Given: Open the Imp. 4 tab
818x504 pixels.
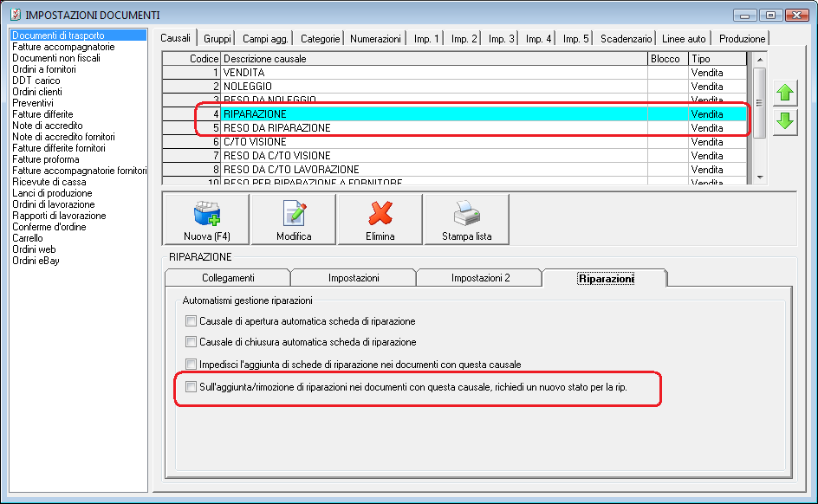Looking at the screenshot, I should pyautogui.click(x=538, y=39).
